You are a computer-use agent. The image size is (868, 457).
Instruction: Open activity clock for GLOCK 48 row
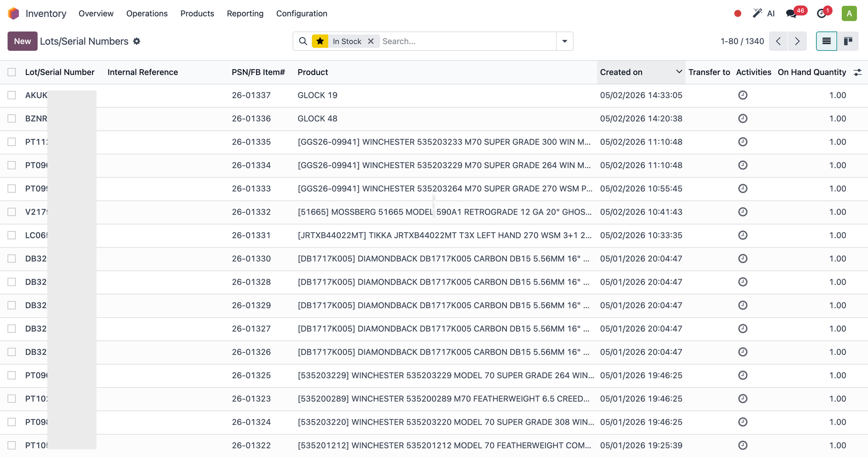pyautogui.click(x=743, y=119)
